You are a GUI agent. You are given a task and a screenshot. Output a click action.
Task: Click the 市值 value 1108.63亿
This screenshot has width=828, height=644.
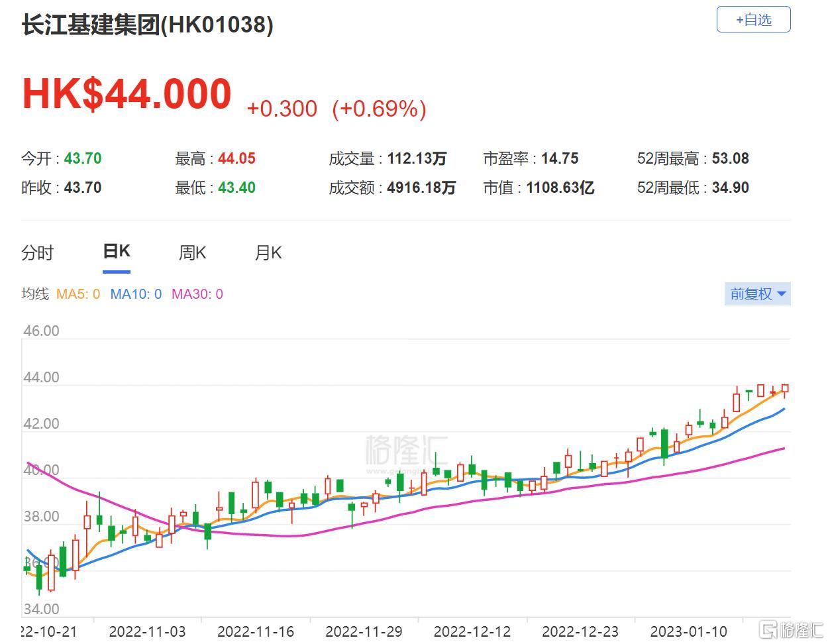coord(560,188)
